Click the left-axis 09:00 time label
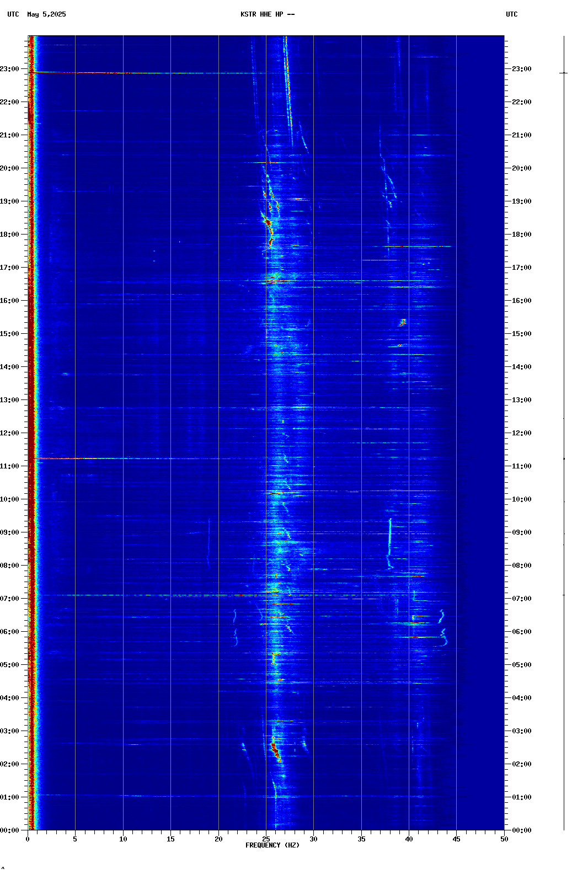 point(9,532)
